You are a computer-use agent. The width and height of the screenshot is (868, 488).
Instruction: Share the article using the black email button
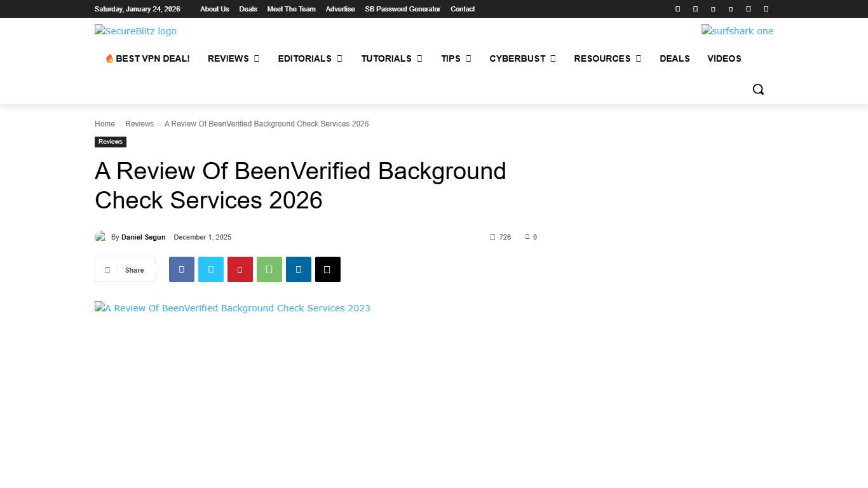[327, 269]
